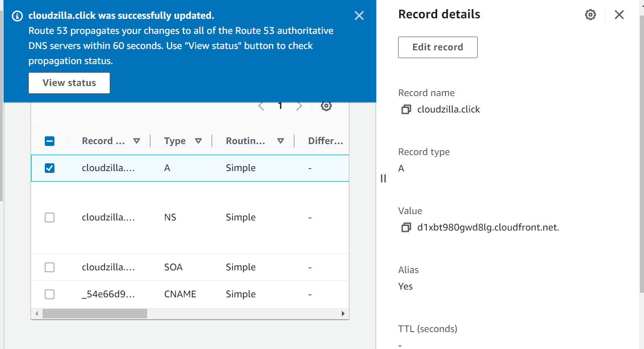This screenshot has width=644, height=349.
Task: Click the Simple routing cell in the NS row
Action: [x=240, y=217]
